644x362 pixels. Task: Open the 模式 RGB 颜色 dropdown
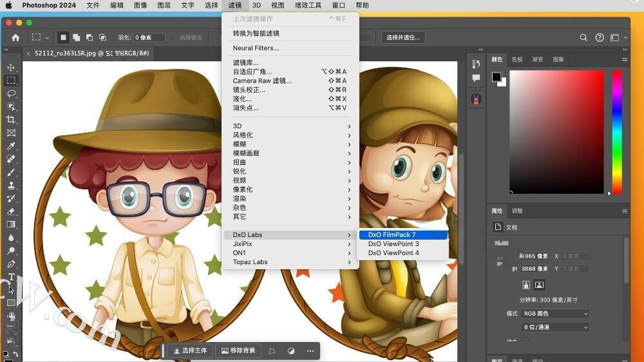pos(555,314)
